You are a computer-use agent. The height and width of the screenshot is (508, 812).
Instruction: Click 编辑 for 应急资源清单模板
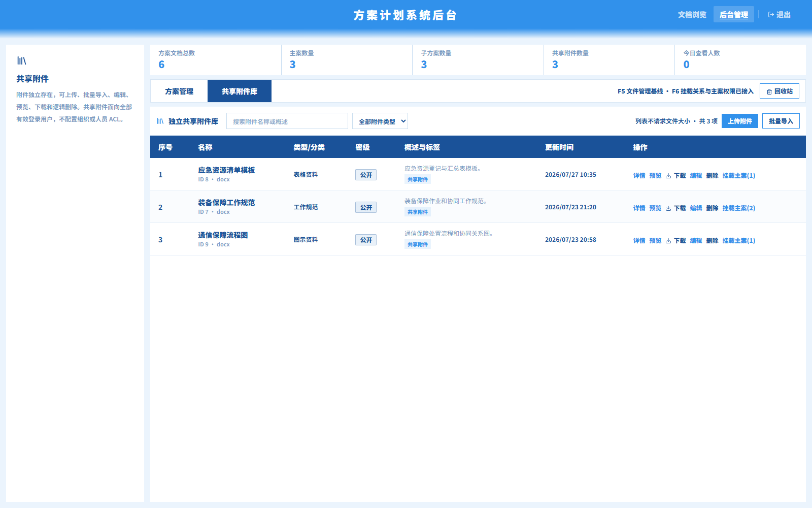696,176
